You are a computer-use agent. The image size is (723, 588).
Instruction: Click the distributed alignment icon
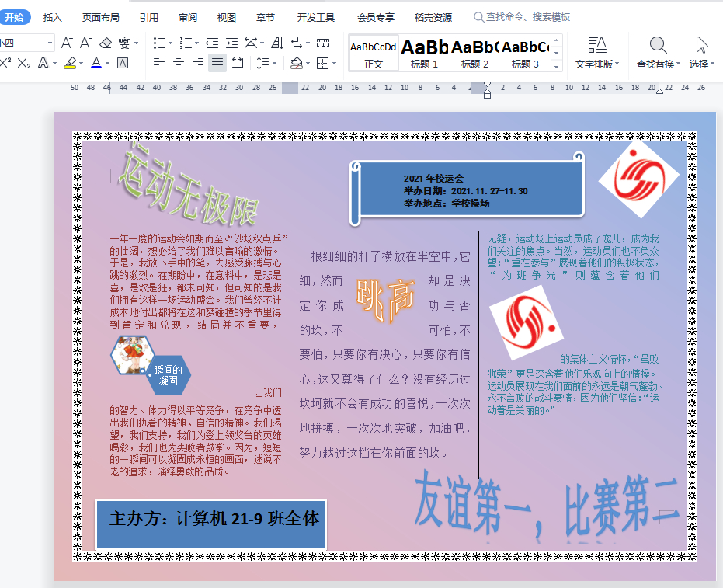coord(237,63)
